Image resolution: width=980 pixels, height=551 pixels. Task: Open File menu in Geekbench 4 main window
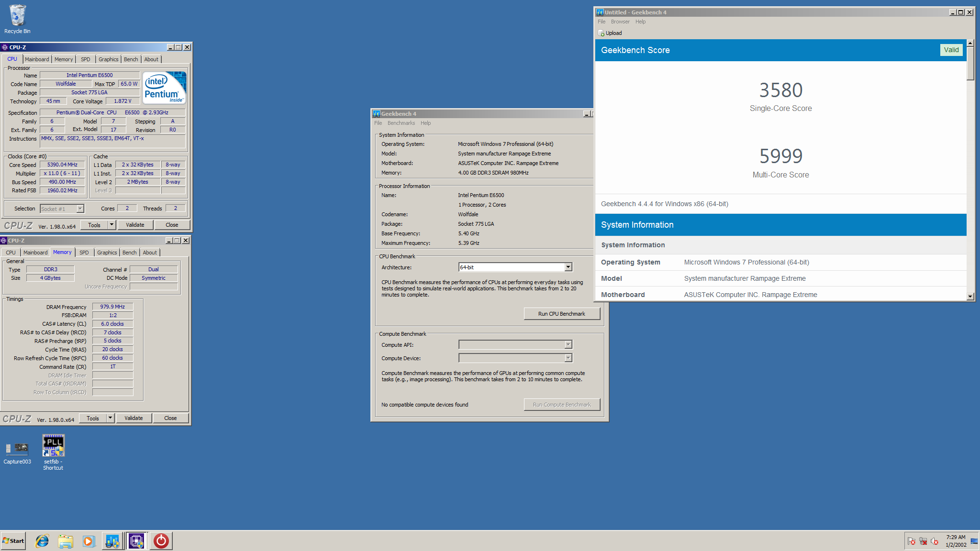[x=378, y=123]
